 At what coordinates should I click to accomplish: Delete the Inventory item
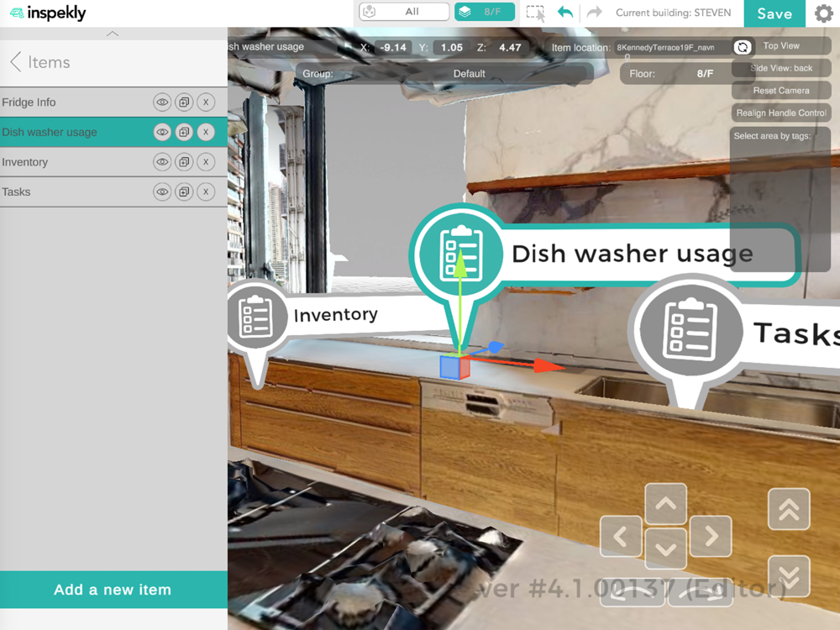[206, 162]
